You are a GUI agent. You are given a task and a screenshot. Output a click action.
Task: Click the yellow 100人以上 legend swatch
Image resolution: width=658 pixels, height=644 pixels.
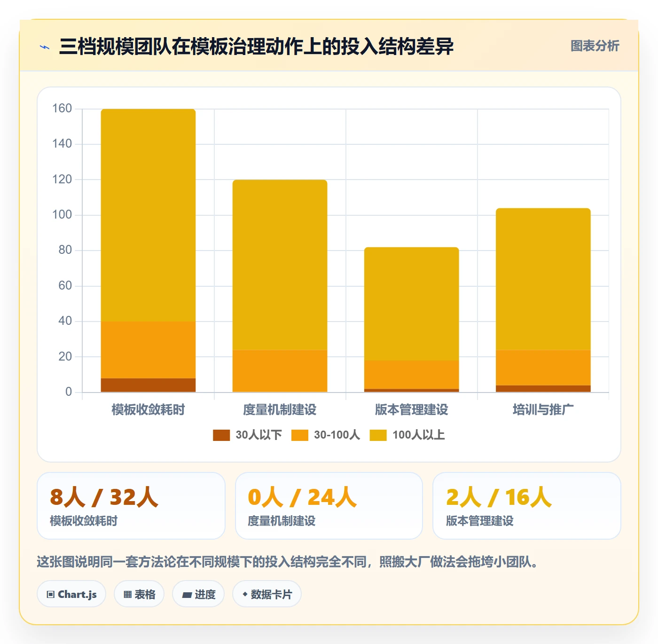pyautogui.click(x=378, y=435)
